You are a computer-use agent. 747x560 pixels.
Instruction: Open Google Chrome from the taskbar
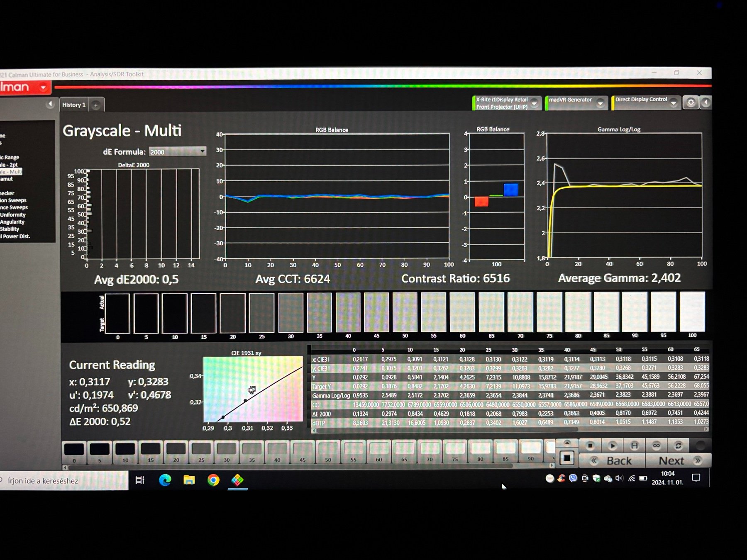click(213, 480)
